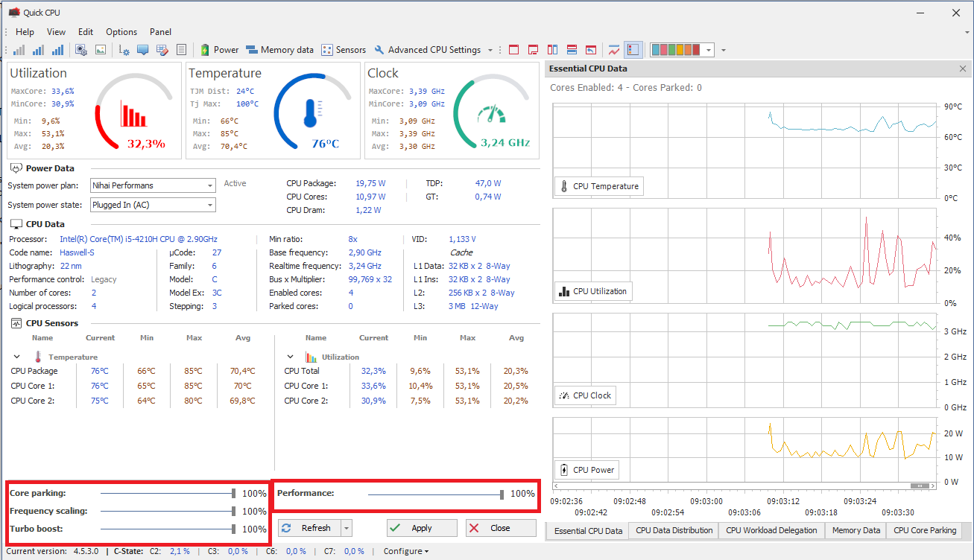Open the System power state dropdown
The height and width of the screenshot is (560, 974).
[x=209, y=205]
